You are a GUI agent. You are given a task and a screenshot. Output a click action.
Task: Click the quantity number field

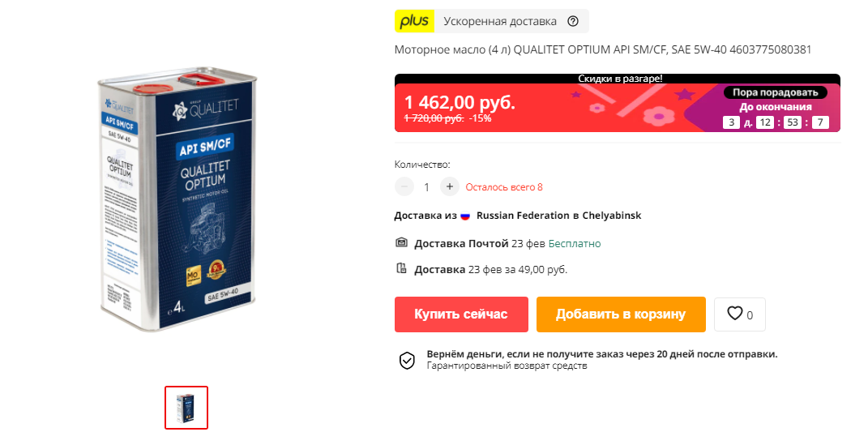click(x=427, y=187)
